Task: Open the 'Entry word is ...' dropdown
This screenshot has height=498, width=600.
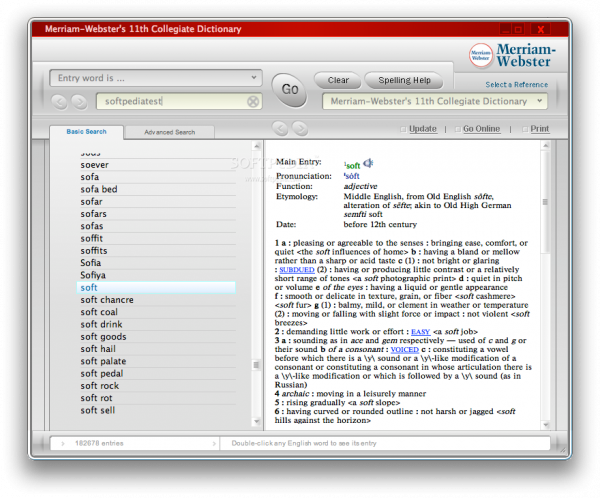Action: click(x=156, y=78)
